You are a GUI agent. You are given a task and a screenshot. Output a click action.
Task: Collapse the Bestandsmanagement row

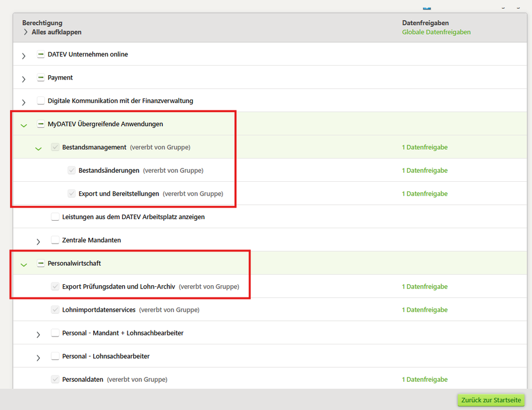click(x=38, y=149)
